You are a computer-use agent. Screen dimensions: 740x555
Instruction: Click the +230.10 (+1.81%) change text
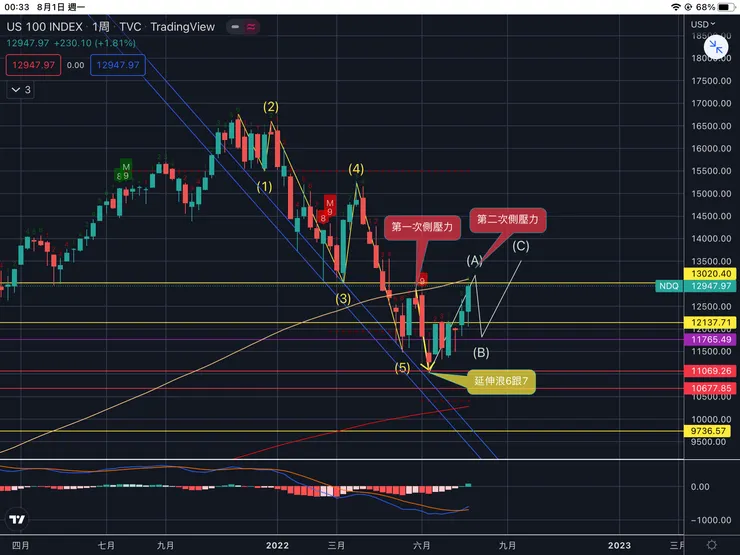pos(94,43)
